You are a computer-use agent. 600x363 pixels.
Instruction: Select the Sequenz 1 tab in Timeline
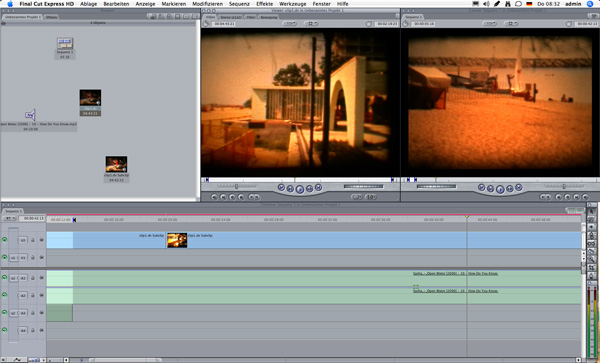(13, 211)
